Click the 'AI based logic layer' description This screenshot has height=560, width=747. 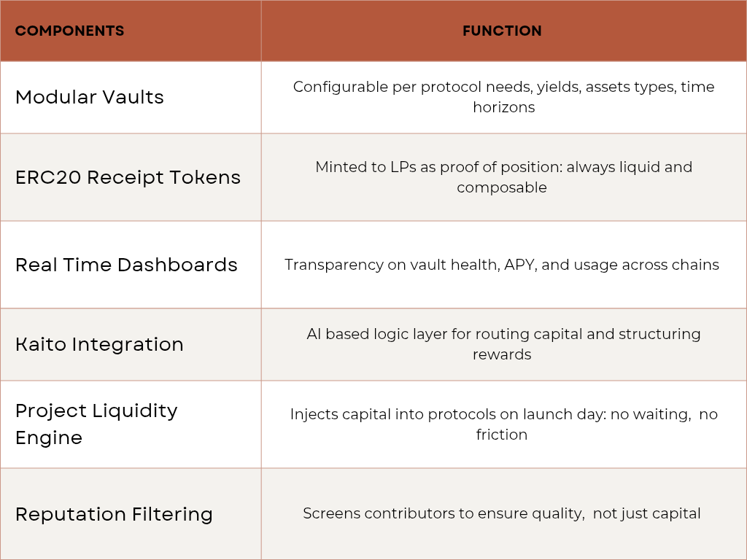click(503, 344)
